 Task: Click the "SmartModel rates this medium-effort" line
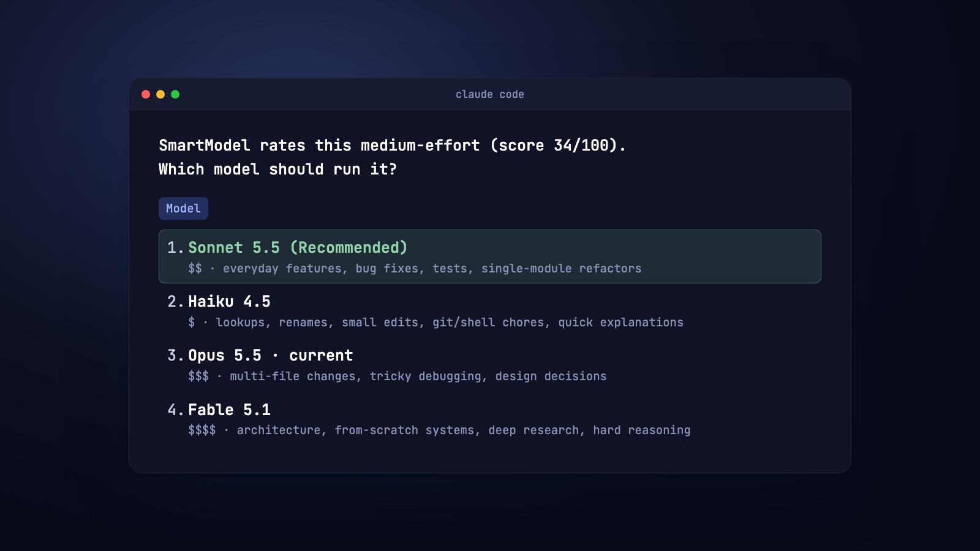pos(392,145)
